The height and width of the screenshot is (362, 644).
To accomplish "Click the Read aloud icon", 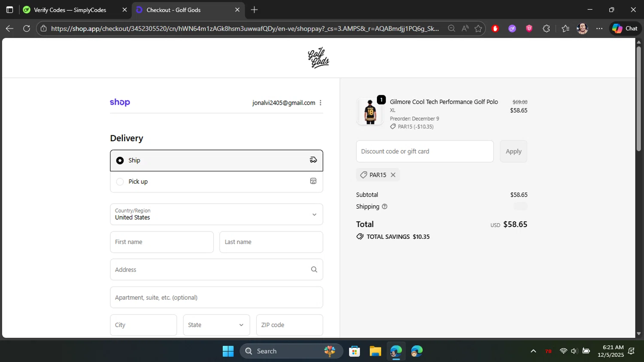I will tap(465, 28).
